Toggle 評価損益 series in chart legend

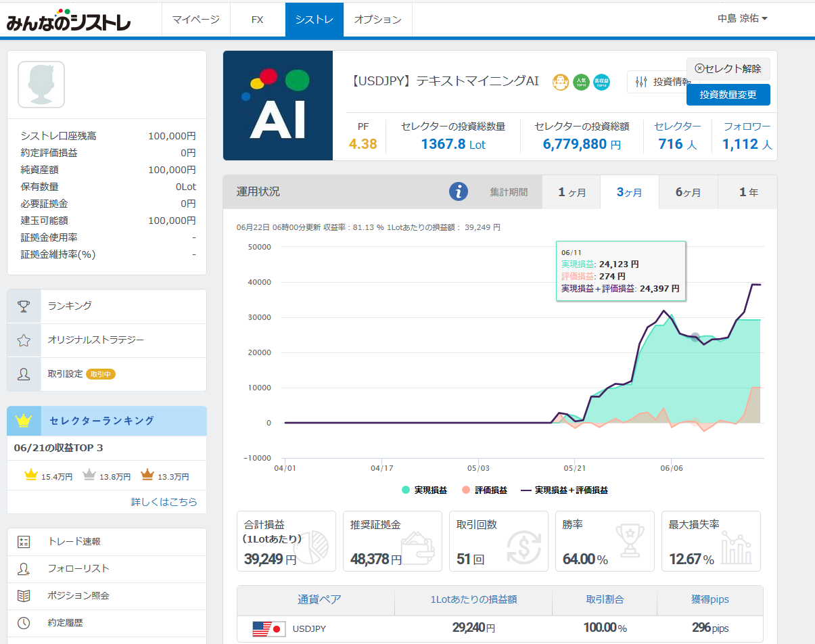click(x=485, y=490)
